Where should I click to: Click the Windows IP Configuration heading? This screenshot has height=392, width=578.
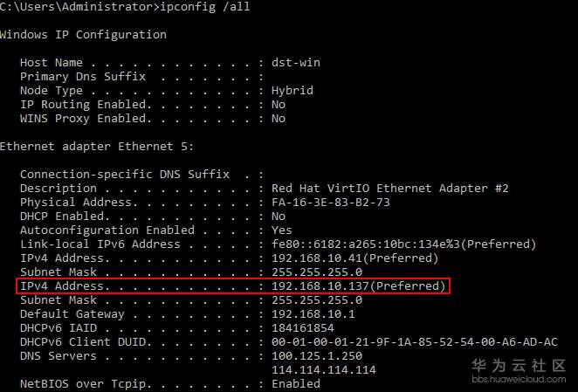point(83,35)
